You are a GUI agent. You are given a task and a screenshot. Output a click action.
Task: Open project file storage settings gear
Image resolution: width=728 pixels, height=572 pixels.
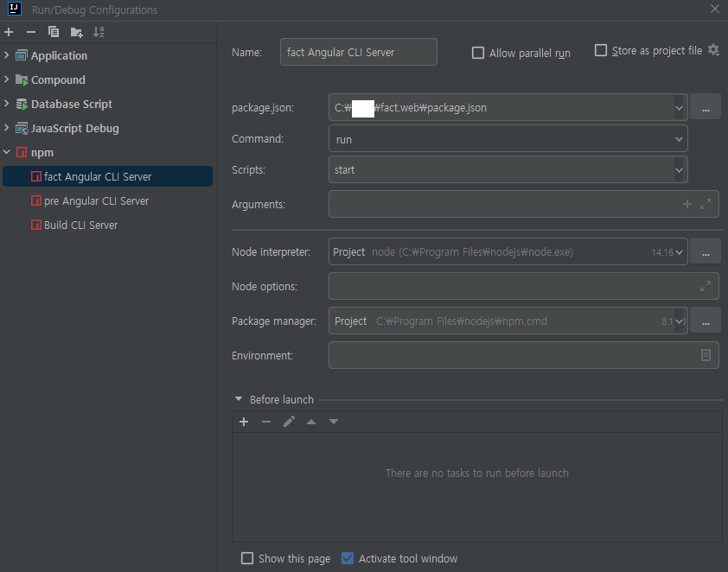tap(713, 50)
